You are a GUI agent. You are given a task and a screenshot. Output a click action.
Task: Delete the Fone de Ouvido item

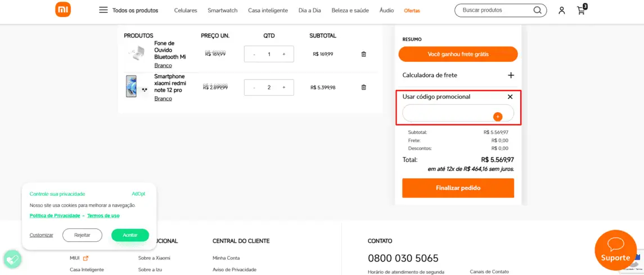(363, 54)
